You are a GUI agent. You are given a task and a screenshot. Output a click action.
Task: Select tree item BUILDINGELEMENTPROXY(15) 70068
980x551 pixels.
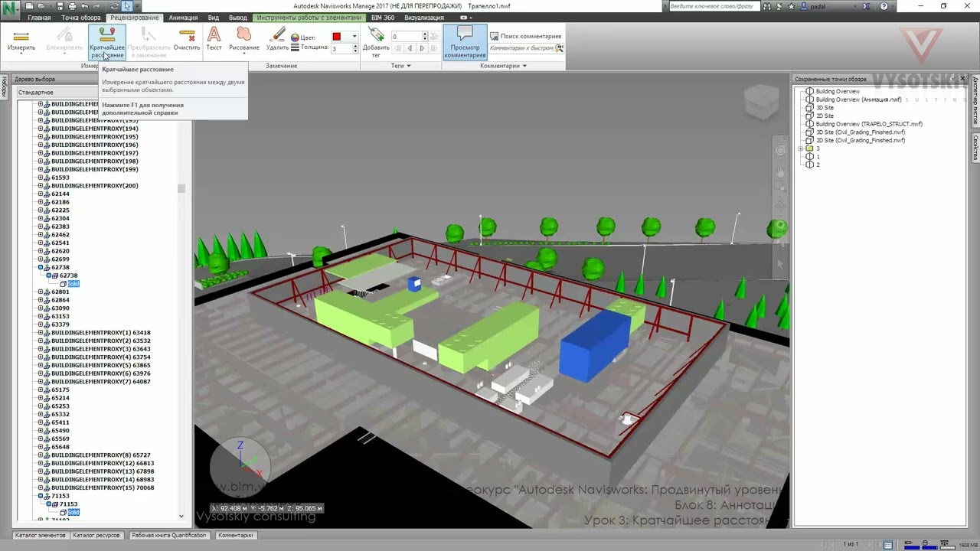(x=103, y=487)
